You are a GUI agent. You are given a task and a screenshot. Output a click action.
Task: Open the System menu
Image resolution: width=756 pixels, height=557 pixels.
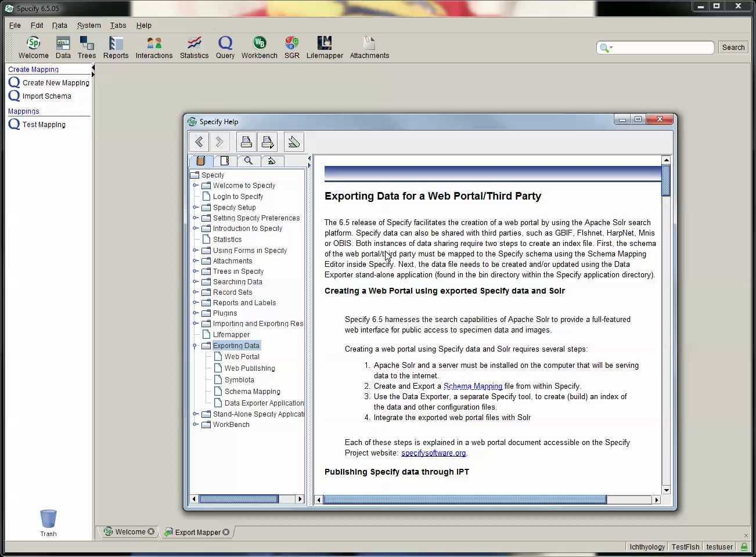[89, 26]
